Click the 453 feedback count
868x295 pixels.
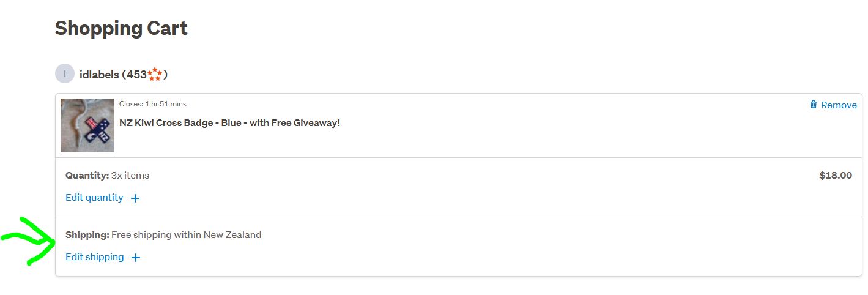point(136,75)
